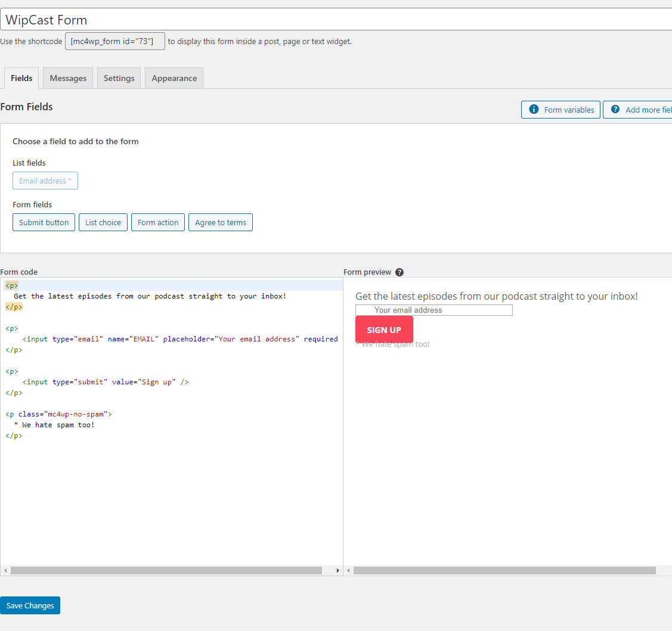Image resolution: width=672 pixels, height=631 pixels.
Task: Select the Appearance tab
Action: 174,78
